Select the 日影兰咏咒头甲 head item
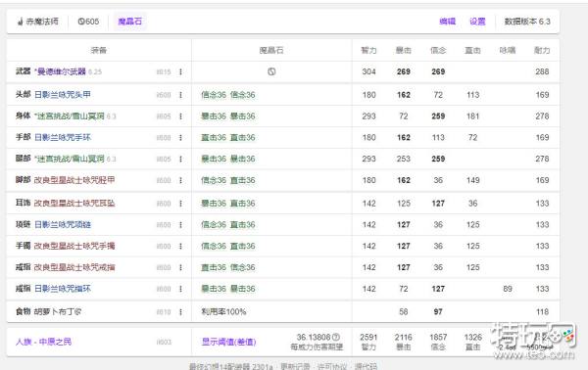 coord(63,95)
